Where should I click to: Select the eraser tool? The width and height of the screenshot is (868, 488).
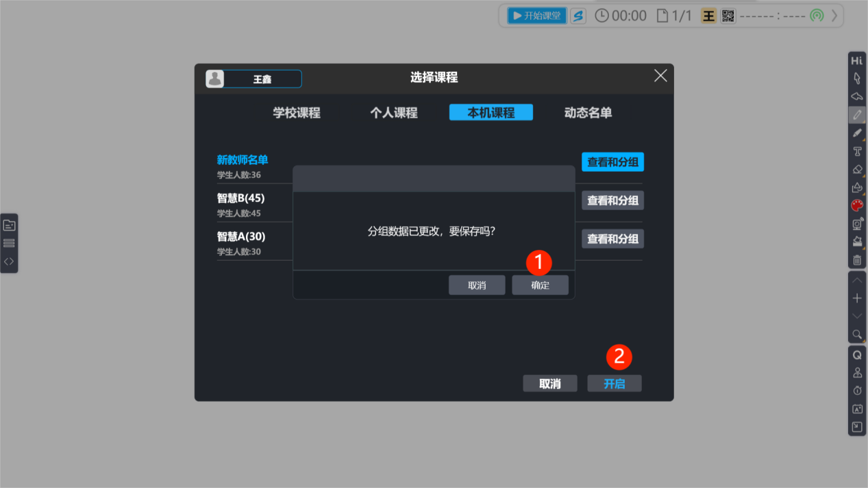857,170
